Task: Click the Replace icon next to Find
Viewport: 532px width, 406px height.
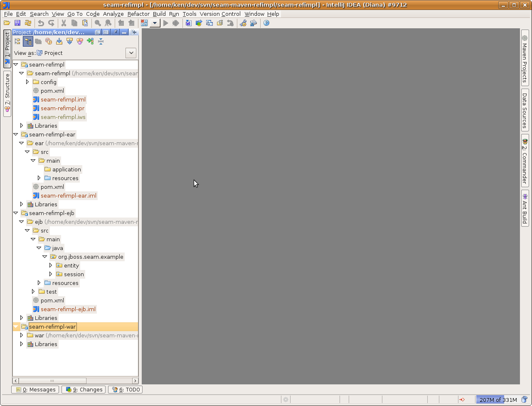Action: [x=108, y=23]
